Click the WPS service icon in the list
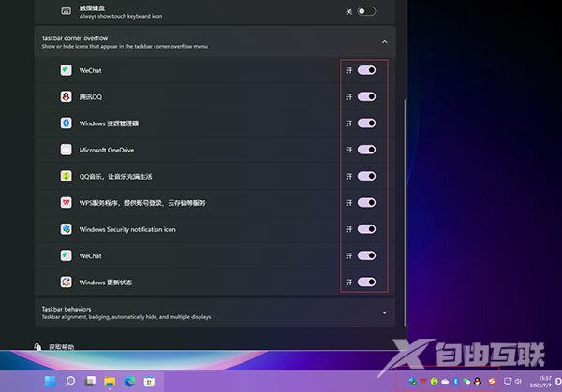 coord(66,203)
